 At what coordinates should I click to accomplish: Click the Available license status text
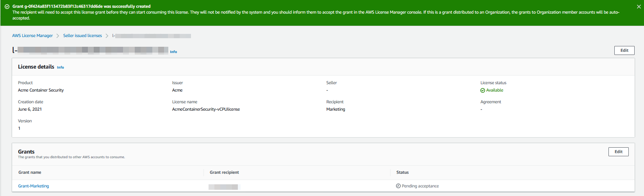click(x=494, y=90)
